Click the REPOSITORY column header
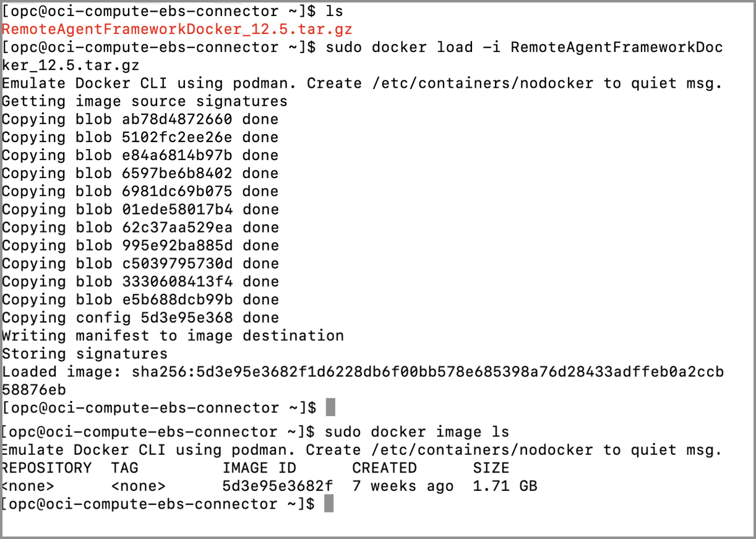This screenshot has width=756, height=539. 46,468
